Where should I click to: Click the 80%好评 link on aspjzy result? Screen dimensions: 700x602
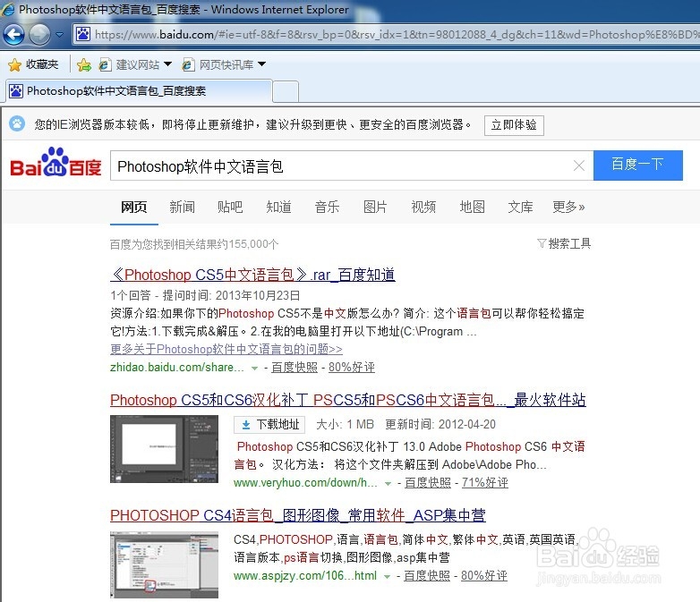pos(484,576)
